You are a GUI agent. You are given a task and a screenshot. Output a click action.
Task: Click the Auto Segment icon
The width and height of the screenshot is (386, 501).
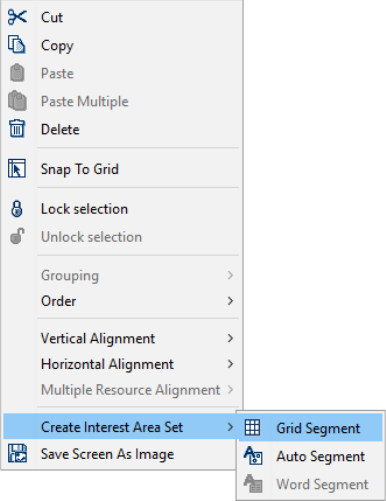tap(253, 456)
